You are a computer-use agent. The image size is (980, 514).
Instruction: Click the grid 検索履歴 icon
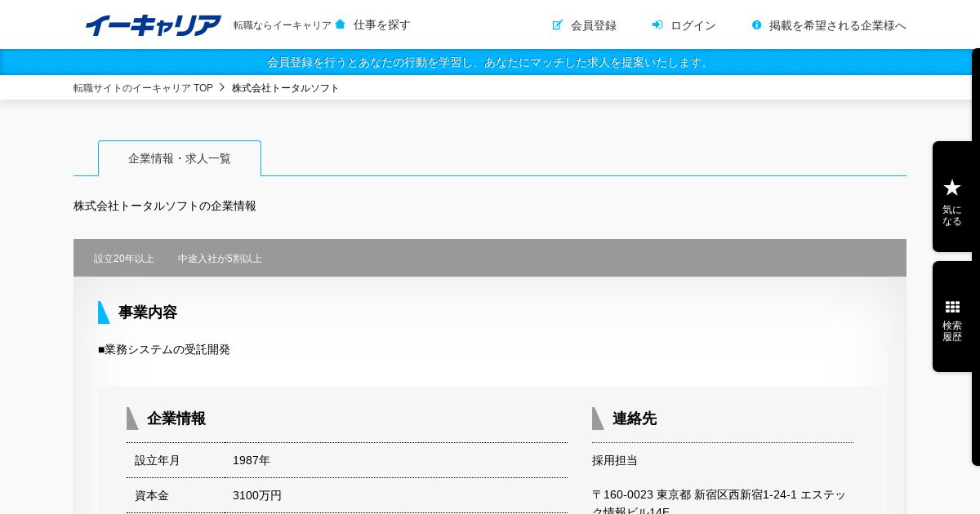coord(952,307)
